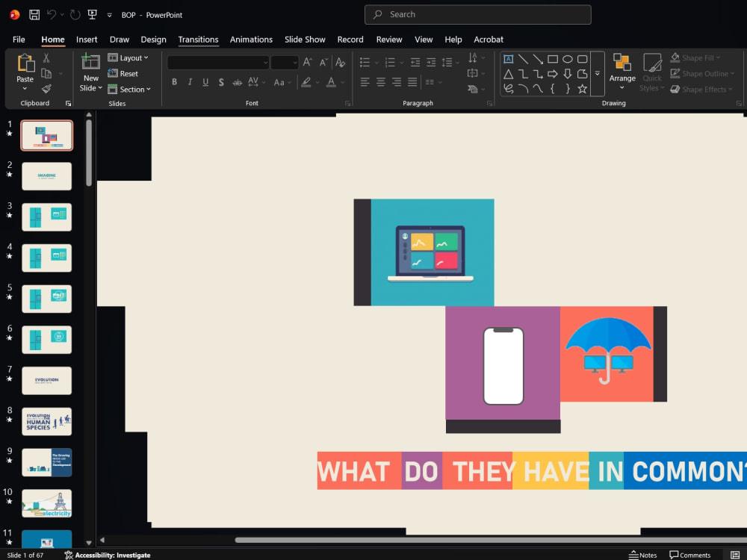This screenshot has width=747, height=560.
Task: Open the Notes pane
Action: click(642, 556)
